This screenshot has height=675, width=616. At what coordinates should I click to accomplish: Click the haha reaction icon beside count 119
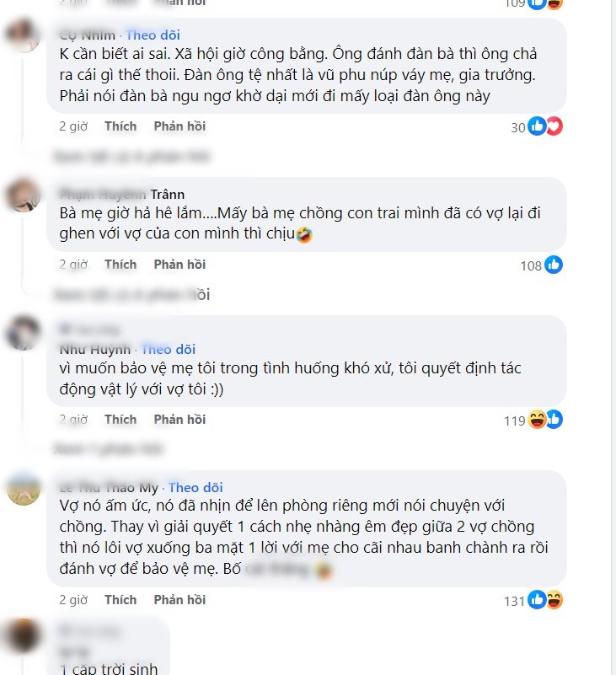[538, 420]
